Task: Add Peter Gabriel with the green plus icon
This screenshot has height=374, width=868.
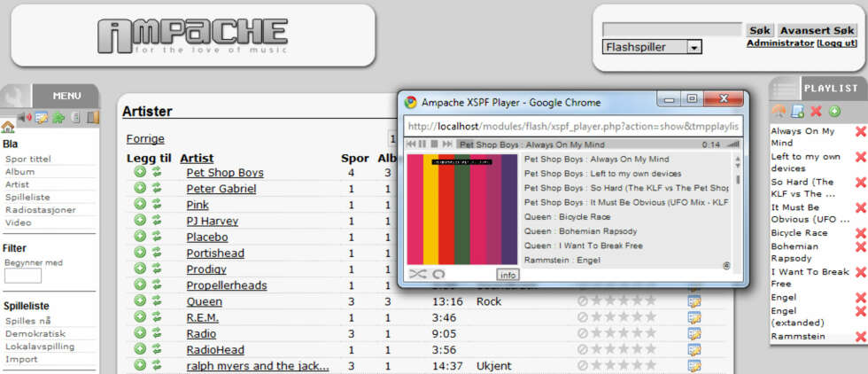Action: click(x=140, y=188)
